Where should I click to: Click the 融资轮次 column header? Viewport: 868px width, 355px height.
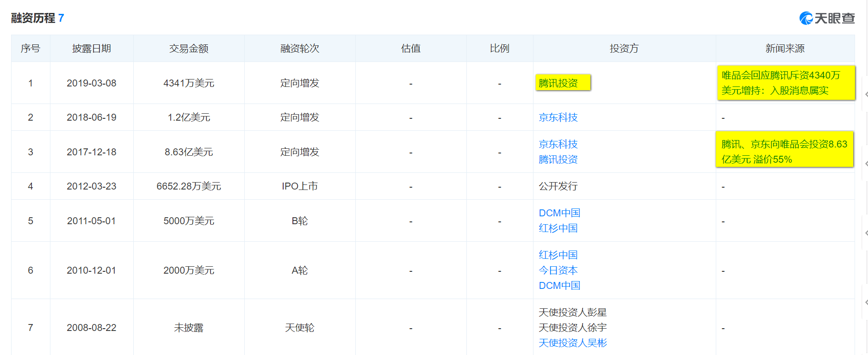click(x=300, y=49)
